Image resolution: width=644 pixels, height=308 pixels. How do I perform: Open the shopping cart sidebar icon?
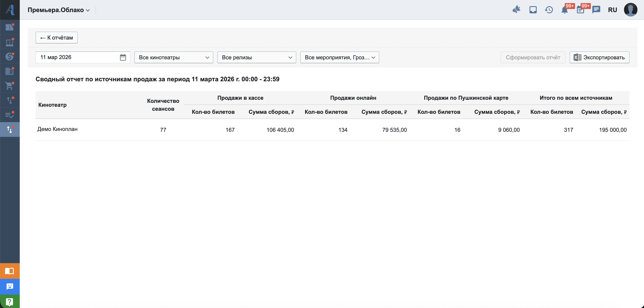coord(9,86)
